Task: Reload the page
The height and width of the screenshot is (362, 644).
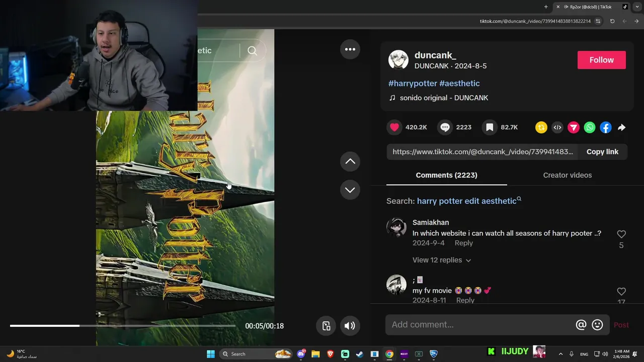Action: click(x=612, y=21)
